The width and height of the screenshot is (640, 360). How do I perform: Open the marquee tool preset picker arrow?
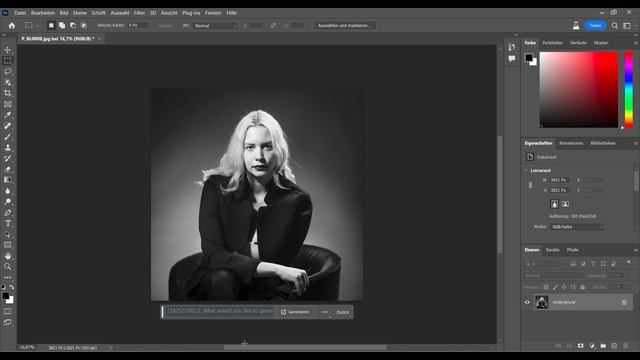coord(38,26)
